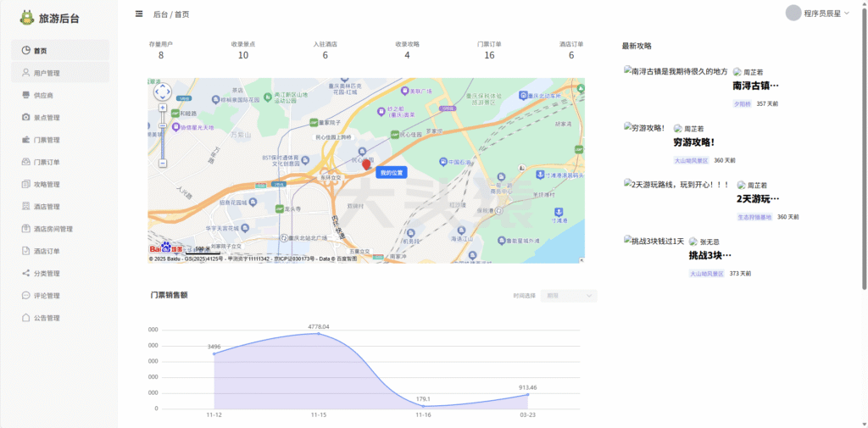
Task: Click the 和睦路 metro station icon
Action: coord(175,113)
